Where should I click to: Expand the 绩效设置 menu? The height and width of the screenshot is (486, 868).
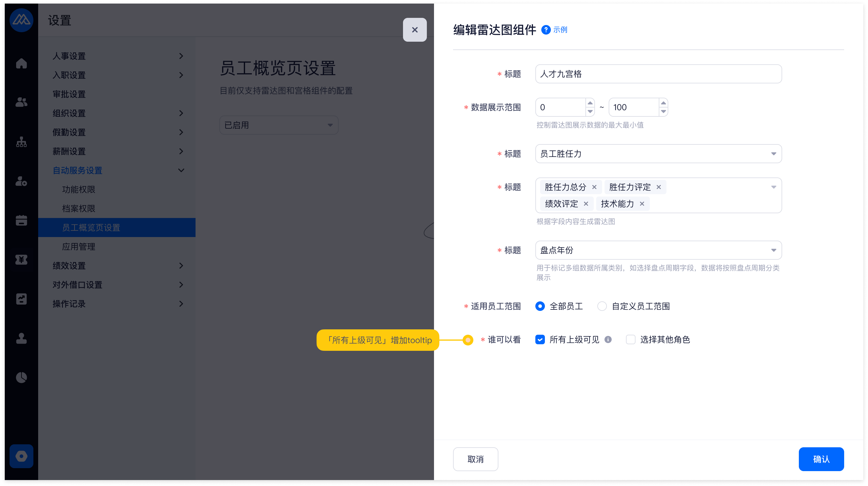(x=117, y=266)
